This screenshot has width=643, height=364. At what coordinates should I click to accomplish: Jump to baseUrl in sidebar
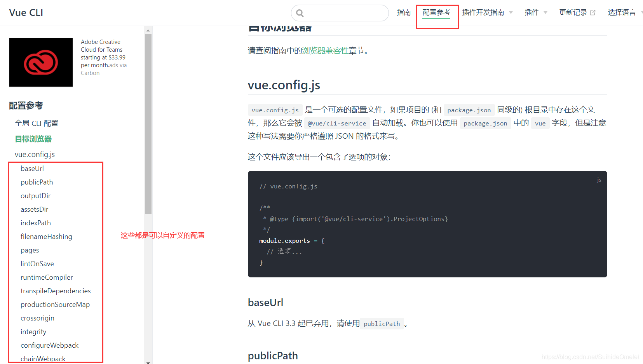coord(32,168)
